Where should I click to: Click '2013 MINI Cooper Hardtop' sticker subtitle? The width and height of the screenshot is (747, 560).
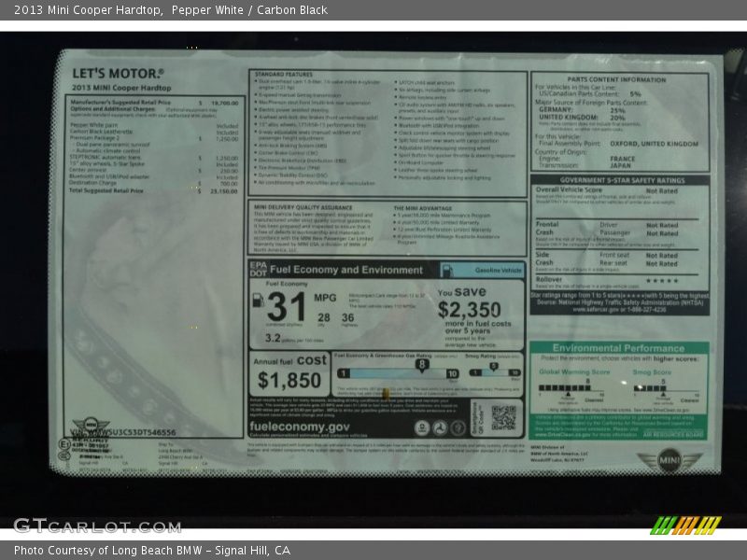pyautogui.click(x=121, y=88)
